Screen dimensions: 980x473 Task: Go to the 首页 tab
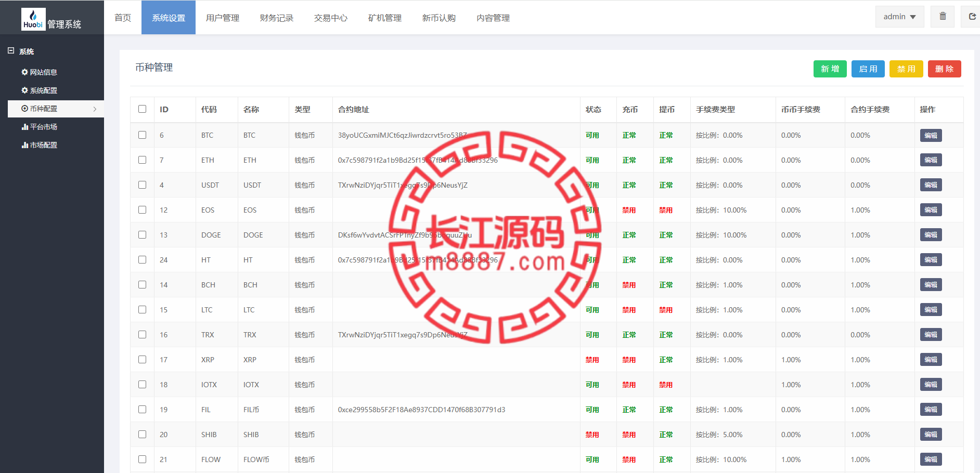[x=123, y=18]
